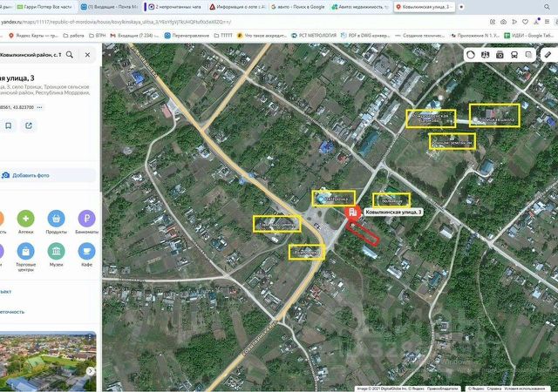Switch to the Авито: недвижимость tab
This screenshot has width=558, height=392.
[x=360, y=7]
